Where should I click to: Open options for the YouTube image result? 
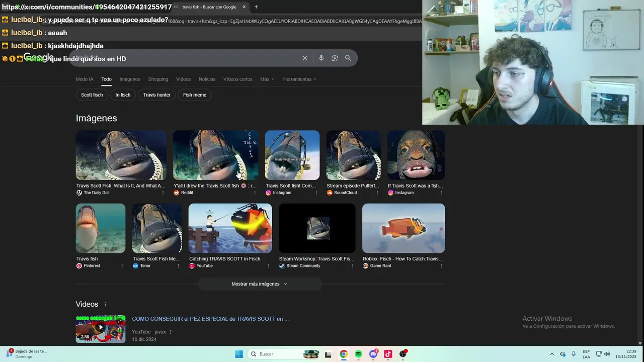point(268,266)
